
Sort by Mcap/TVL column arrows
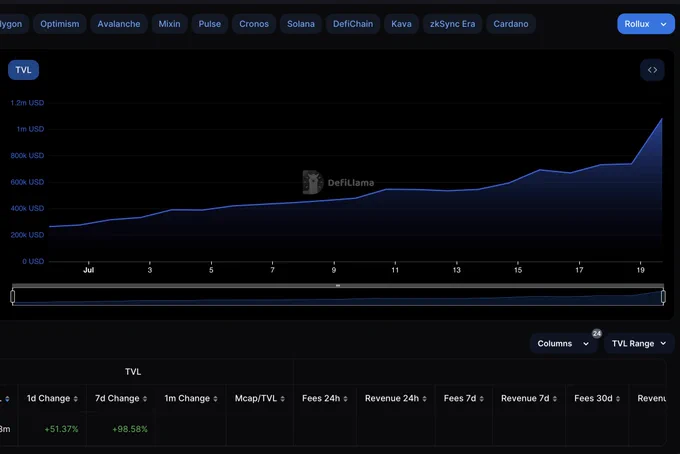click(x=282, y=398)
